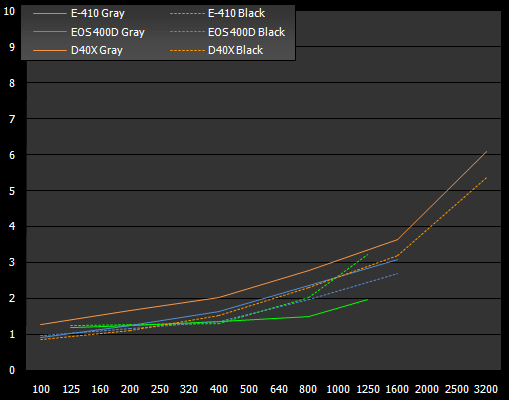509x400 pixels.
Task: Click the dashed green E-410 Black legend line
Action: 187,14
